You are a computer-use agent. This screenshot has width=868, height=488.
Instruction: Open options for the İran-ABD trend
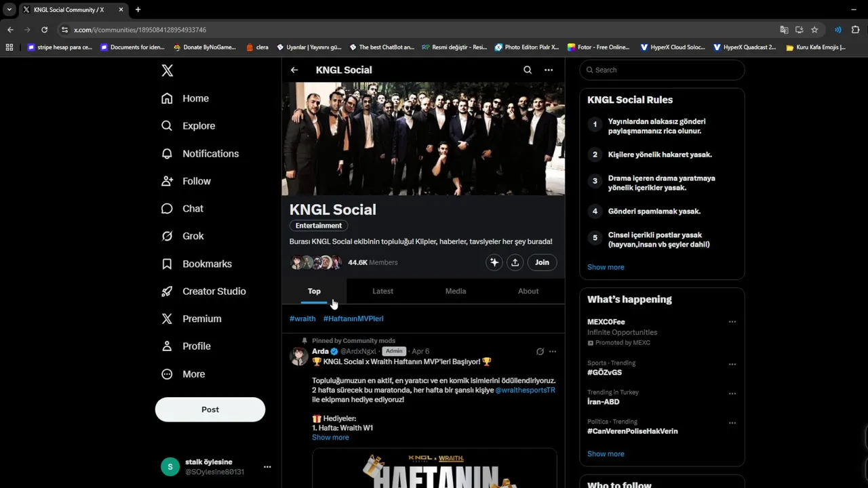tap(732, 393)
